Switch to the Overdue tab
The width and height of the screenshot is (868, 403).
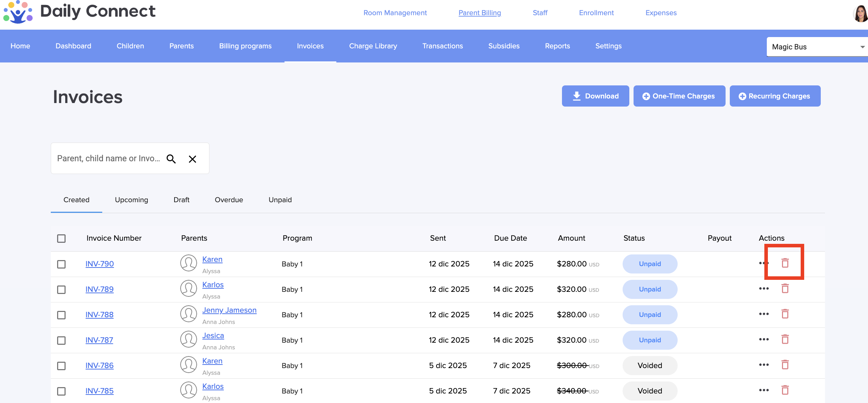pyautogui.click(x=229, y=200)
